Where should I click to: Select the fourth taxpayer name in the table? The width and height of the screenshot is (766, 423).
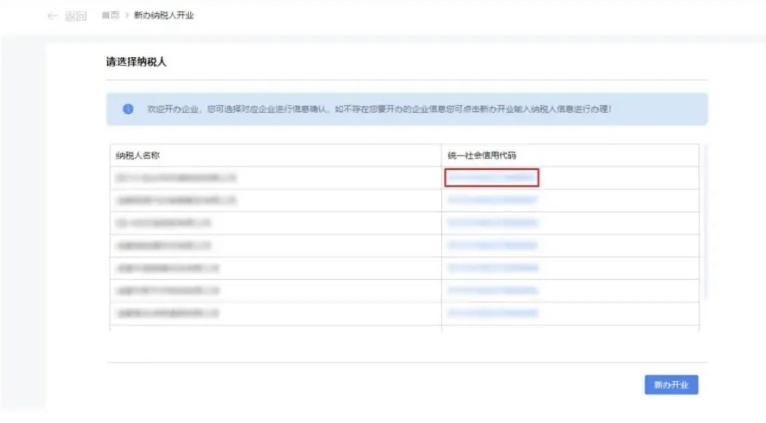tap(164, 246)
